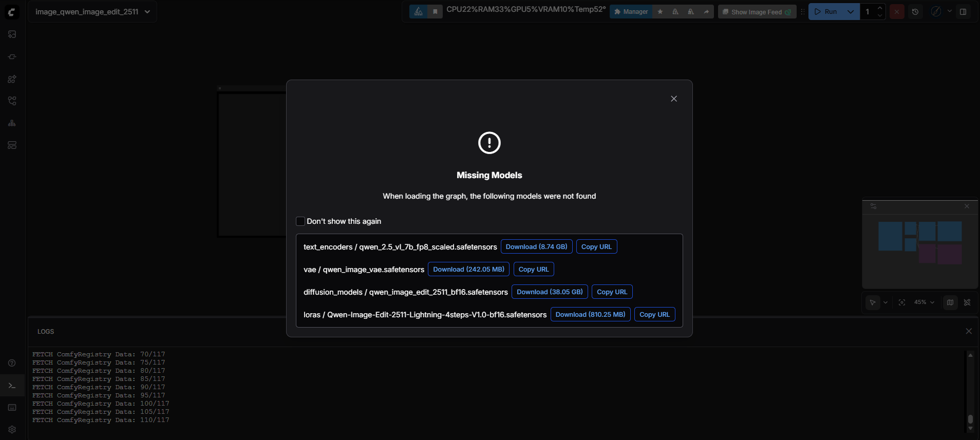Click the resource monitor CPU22% text
The height and width of the screenshot is (440, 980).
(x=462, y=9)
